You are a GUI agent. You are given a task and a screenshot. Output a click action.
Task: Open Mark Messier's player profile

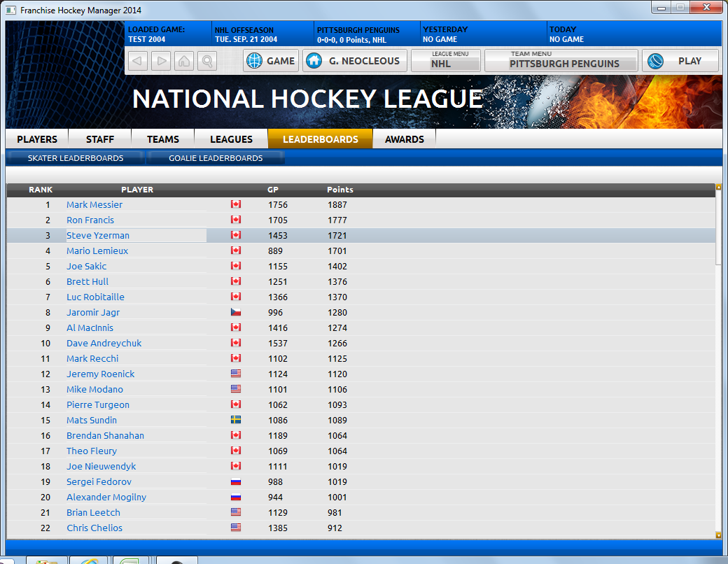tap(94, 205)
